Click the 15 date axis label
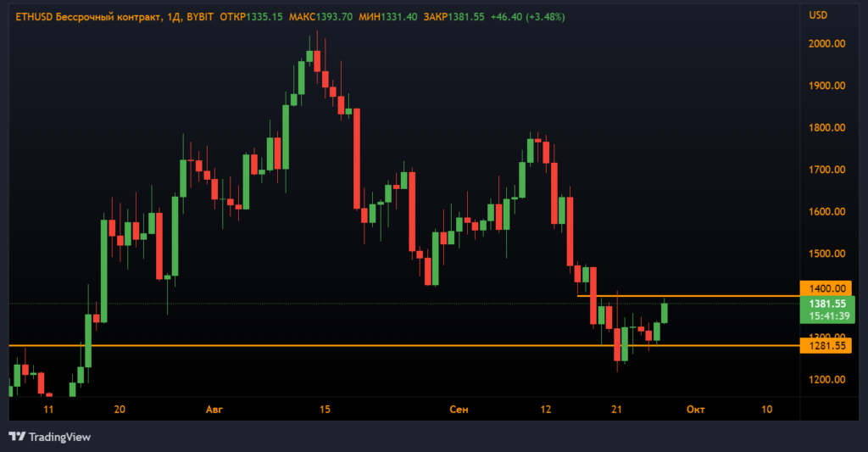This screenshot has width=868, height=452. (325, 410)
